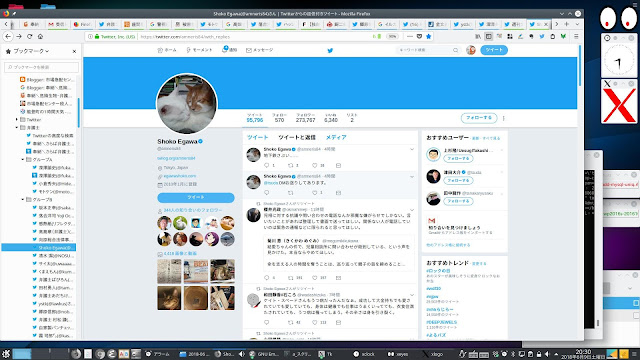Close the bookmarks sidebar with the X
640x360 pixels.
(74, 51)
